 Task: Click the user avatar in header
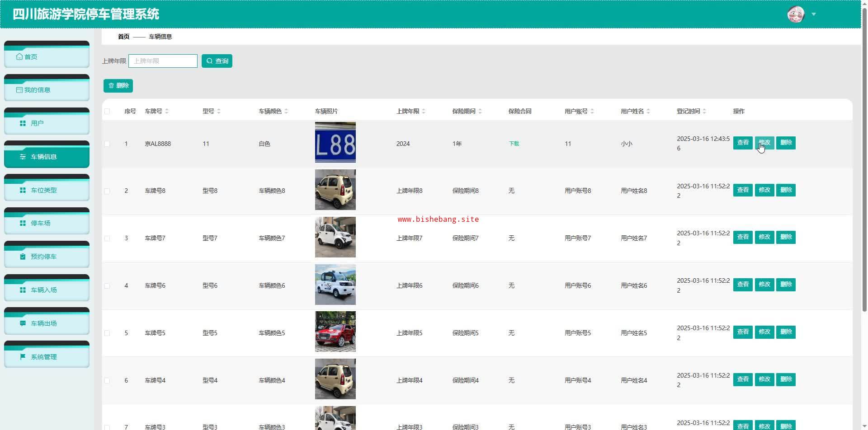click(796, 14)
